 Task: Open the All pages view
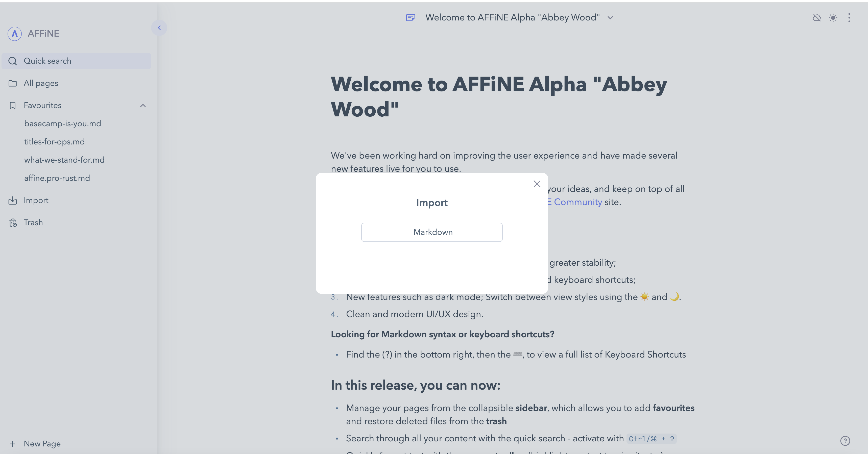pyautogui.click(x=41, y=83)
